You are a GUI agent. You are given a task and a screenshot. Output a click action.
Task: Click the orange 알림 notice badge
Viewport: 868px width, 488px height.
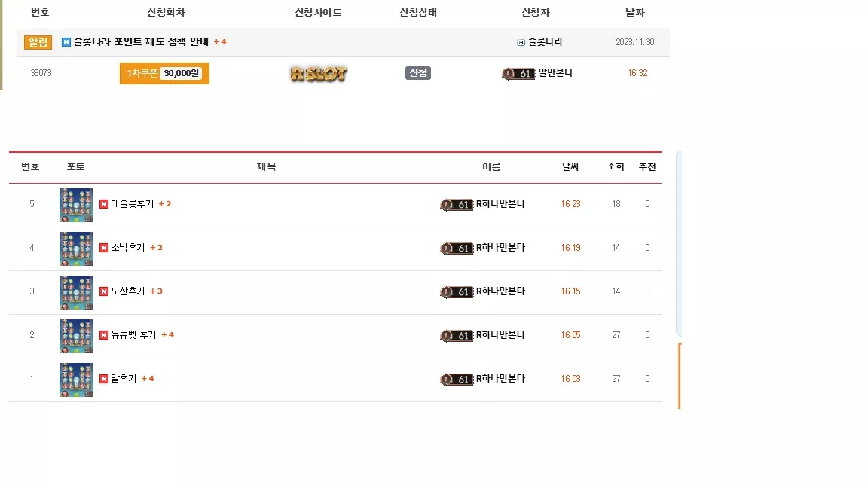click(38, 42)
